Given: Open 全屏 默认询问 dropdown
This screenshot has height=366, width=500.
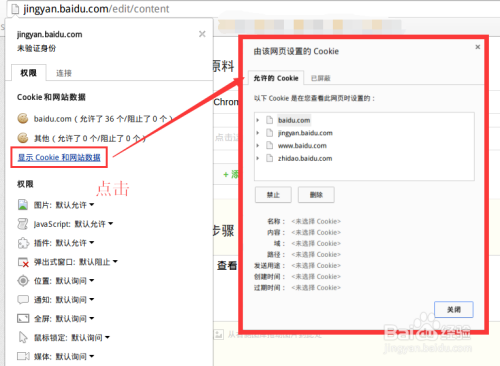Looking at the screenshot, I should click(75, 319).
